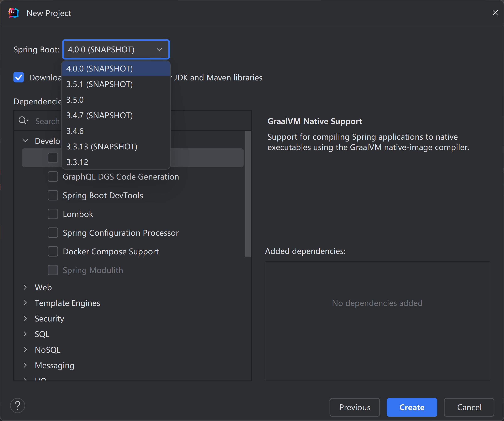Click the IntelliJ IDEA logo
Screen dimensions: 504x421
coord(13,13)
